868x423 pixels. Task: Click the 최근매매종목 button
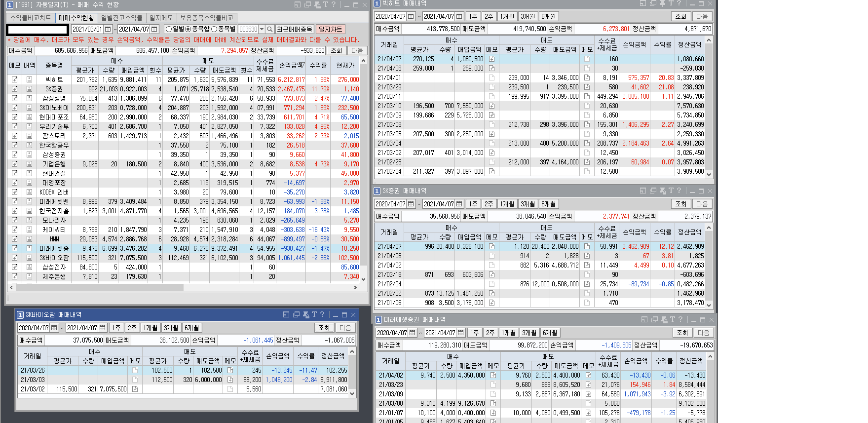(x=295, y=29)
